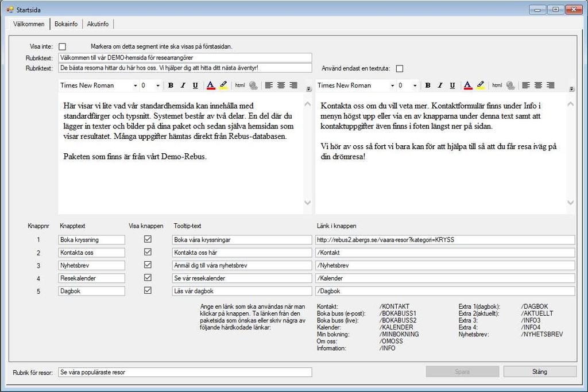This screenshot has height=392, width=588.
Task: Toggle italic in the right text editor
Action: click(x=440, y=86)
